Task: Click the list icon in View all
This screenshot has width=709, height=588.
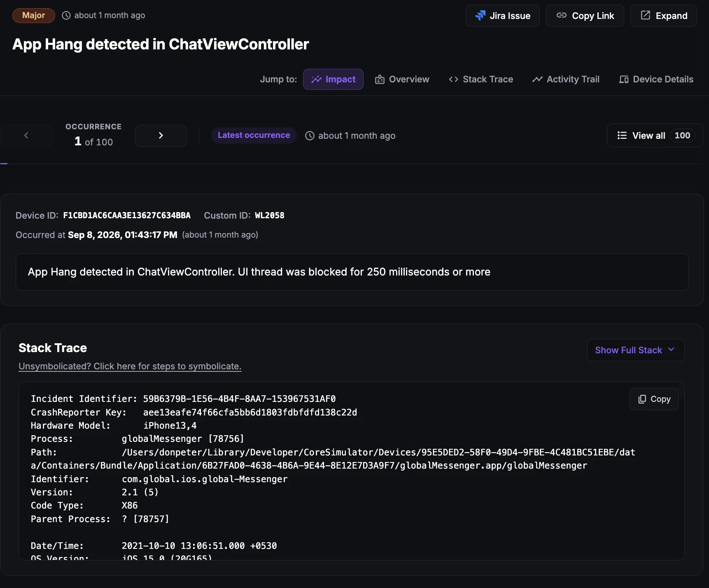Action: point(622,135)
